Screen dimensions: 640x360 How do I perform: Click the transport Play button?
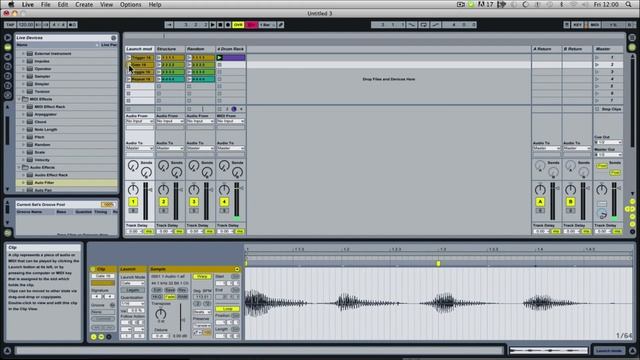click(x=213, y=25)
